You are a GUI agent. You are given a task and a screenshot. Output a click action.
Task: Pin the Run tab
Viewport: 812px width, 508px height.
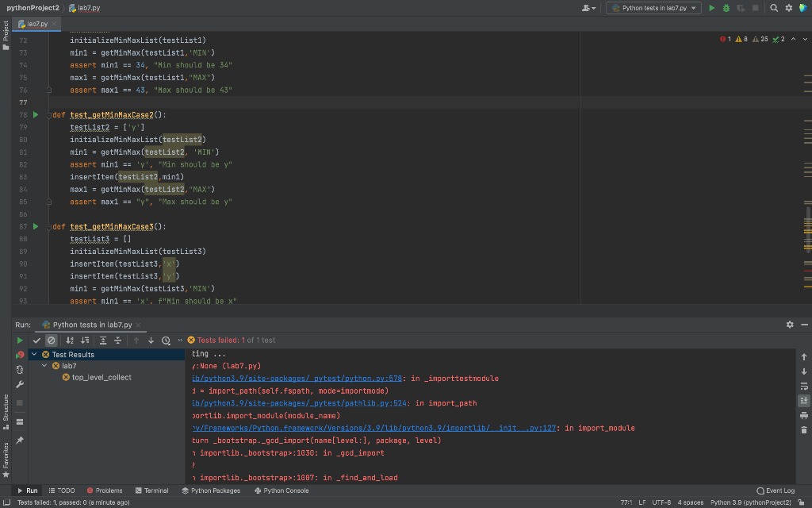point(20,440)
